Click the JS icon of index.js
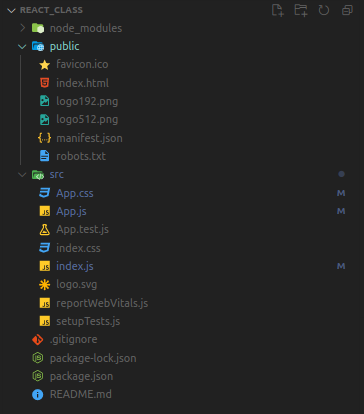Screen dimensions: 364x414 (45, 266)
